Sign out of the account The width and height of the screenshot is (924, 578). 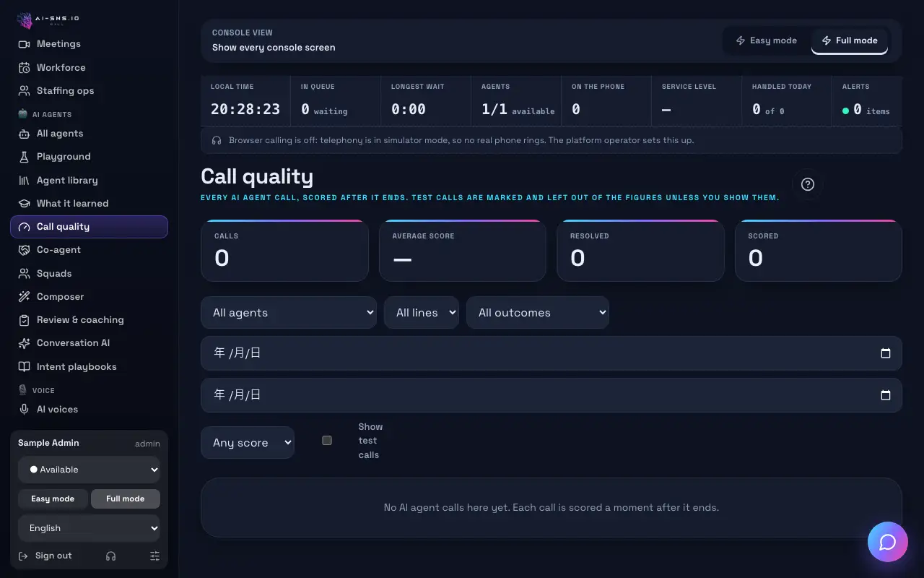click(45, 556)
